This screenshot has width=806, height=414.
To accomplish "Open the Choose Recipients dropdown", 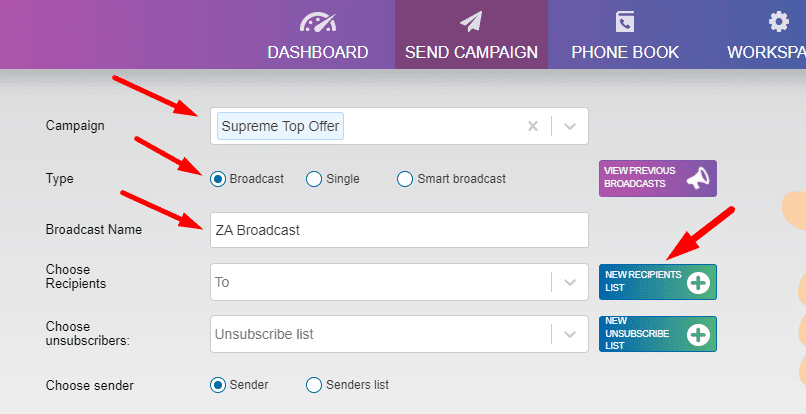I will pyautogui.click(x=399, y=282).
